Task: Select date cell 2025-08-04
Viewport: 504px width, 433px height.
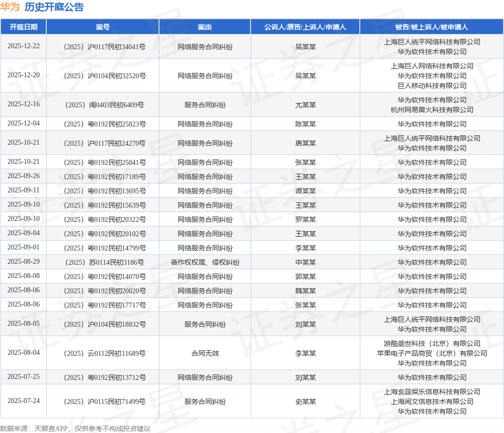Action: 24,352
